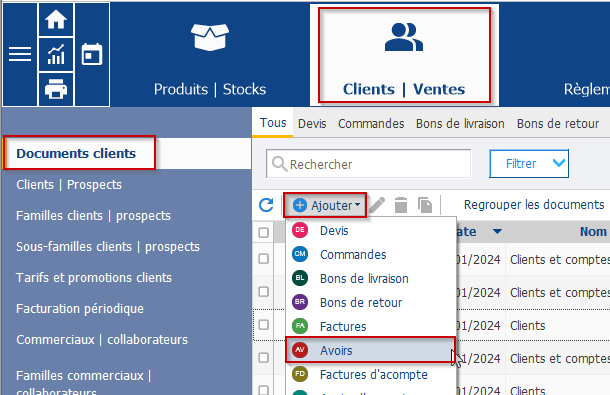
Task: Check the checkbox on the Clients row
Action: point(263,325)
